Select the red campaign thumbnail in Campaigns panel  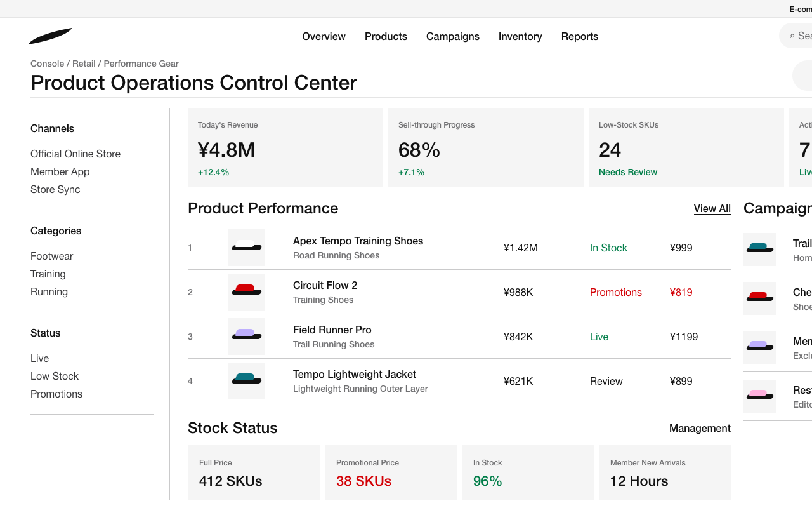[760, 298]
